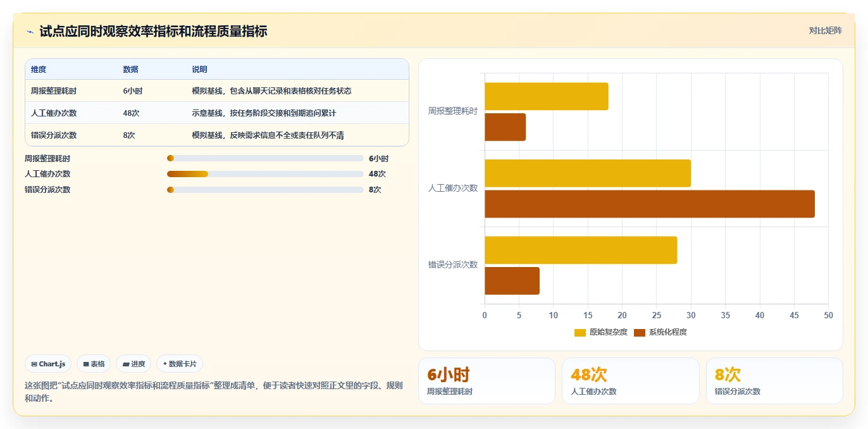
Task: Click the brown bar for 错误分派次数
Action: point(512,281)
